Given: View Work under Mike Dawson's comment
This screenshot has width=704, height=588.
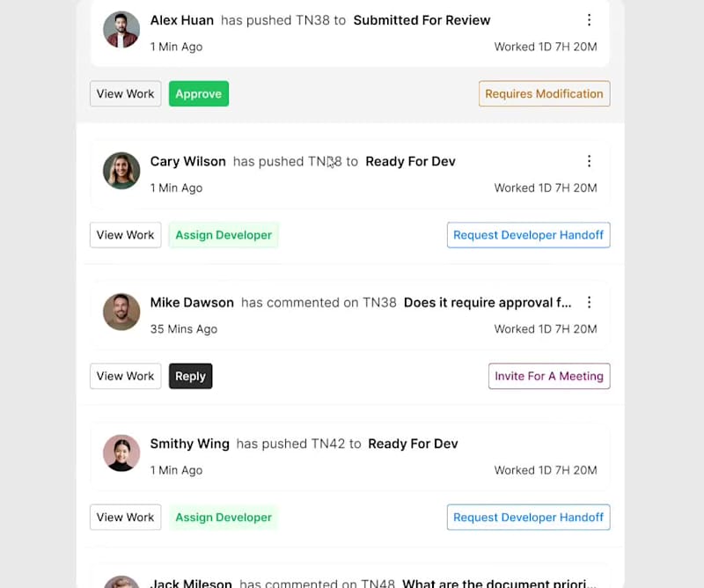Looking at the screenshot, I should click(x=125, y=376).
